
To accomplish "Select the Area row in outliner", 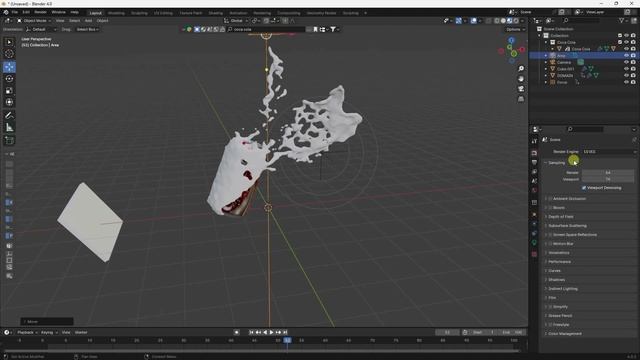I will [x=583, y=56].
